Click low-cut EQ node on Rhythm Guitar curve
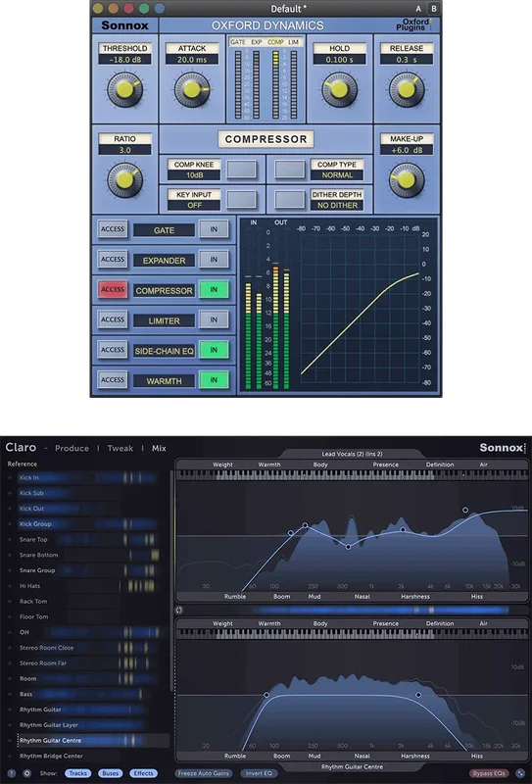Viewport: 532px width, 784px height. 266,695
